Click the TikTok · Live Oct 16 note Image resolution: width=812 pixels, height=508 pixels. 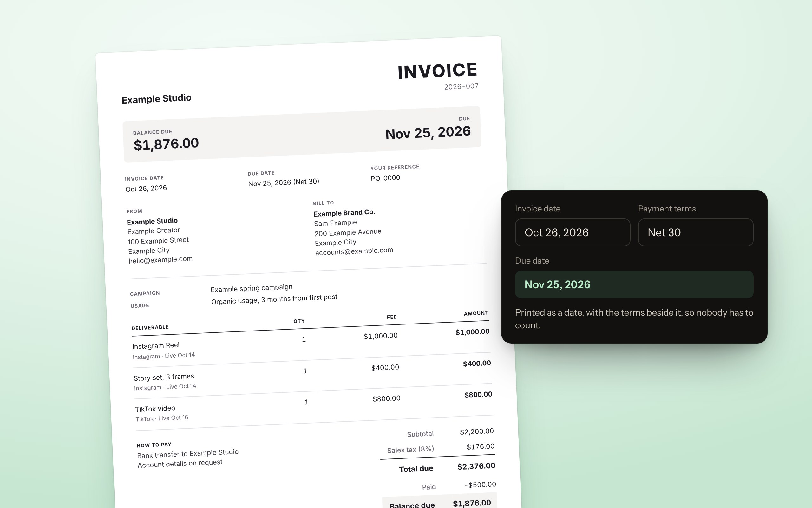point(162,418)
